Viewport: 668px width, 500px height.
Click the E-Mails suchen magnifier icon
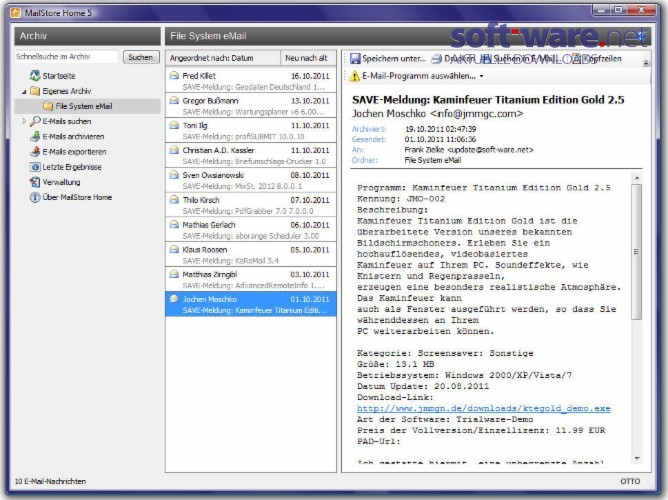35,121
